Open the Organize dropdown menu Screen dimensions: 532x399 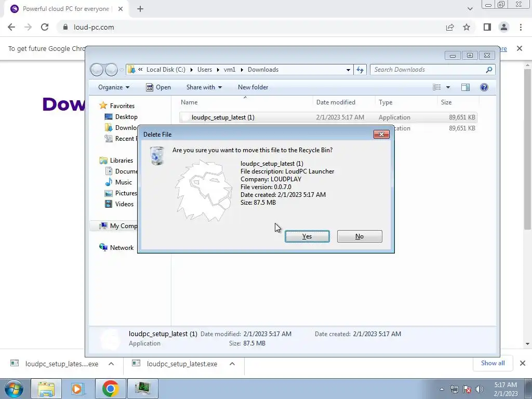click(x=114, y=87)
